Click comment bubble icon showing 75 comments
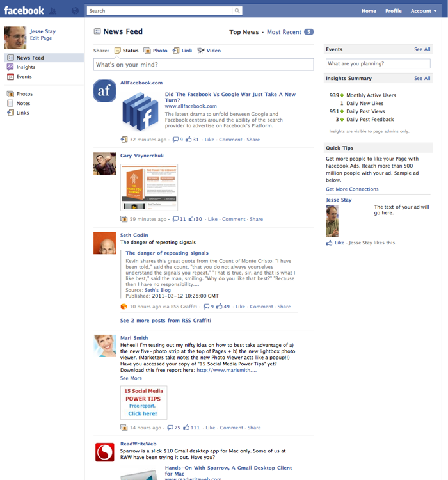 (x=170, y=428)
